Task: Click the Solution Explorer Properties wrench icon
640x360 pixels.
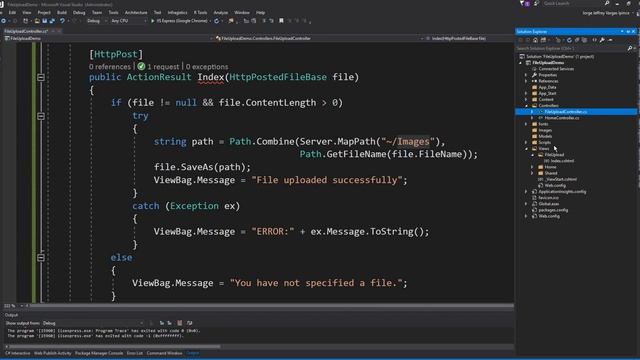Action: [x=602, y=40]
